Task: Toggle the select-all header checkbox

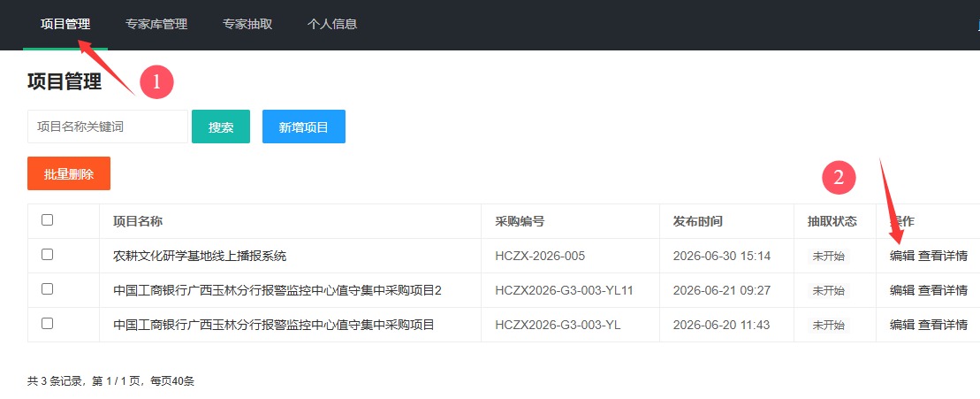Action: [47, 220]
